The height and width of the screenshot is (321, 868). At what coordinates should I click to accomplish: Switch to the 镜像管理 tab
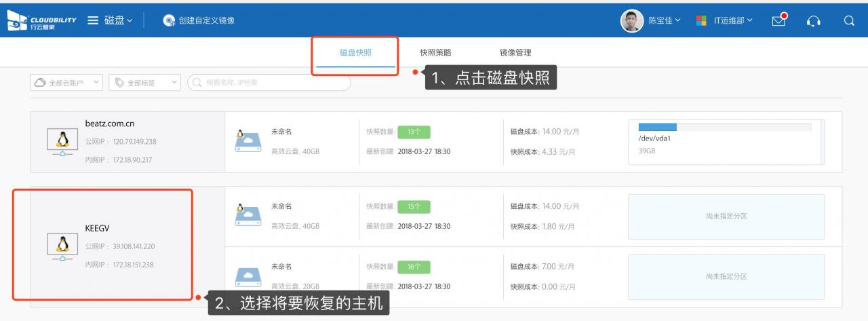515,52
